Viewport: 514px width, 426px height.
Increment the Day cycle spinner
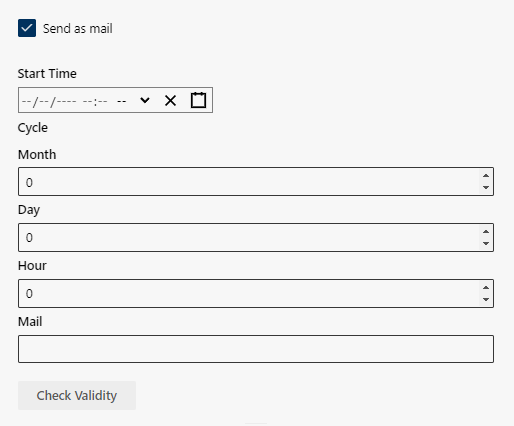486,232
